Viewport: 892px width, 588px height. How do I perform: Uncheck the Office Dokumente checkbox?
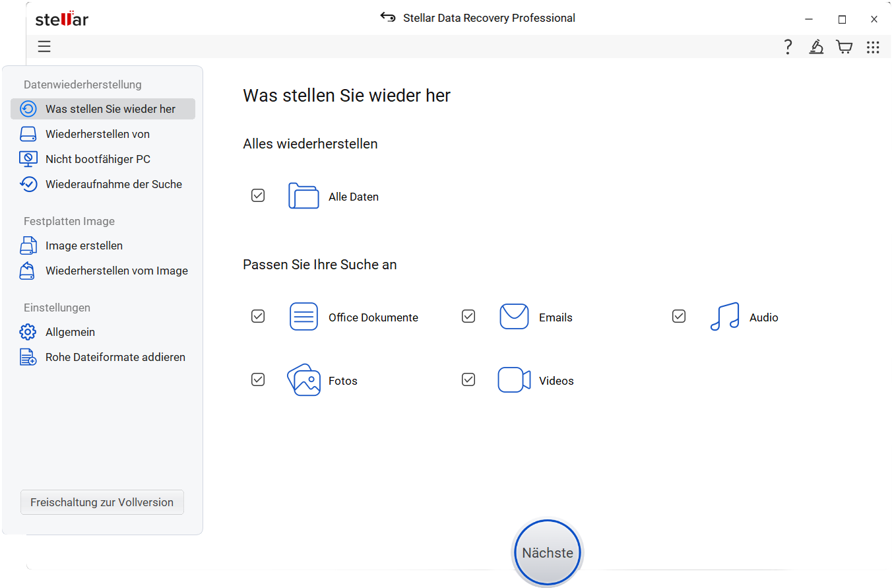pos(258,317)
